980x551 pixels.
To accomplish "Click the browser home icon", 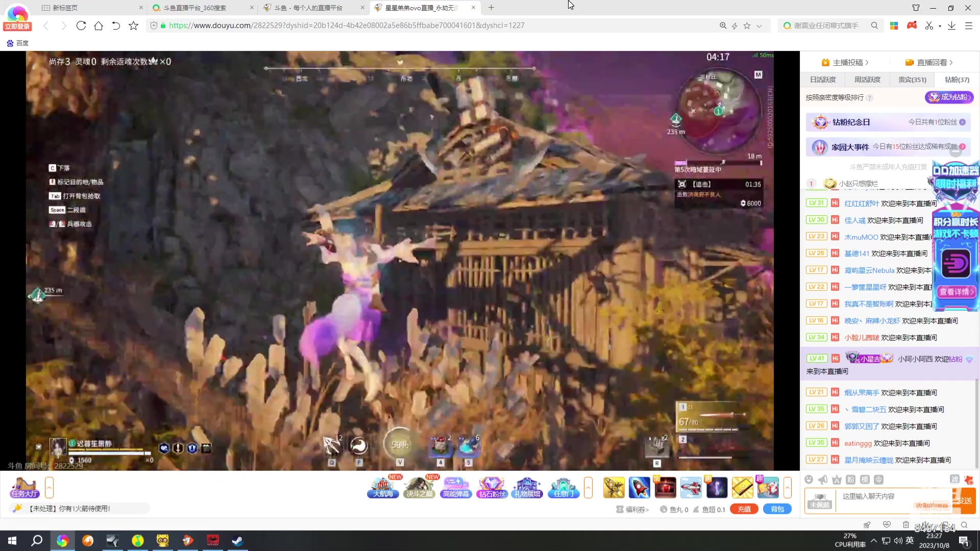I will click(99, 26).
